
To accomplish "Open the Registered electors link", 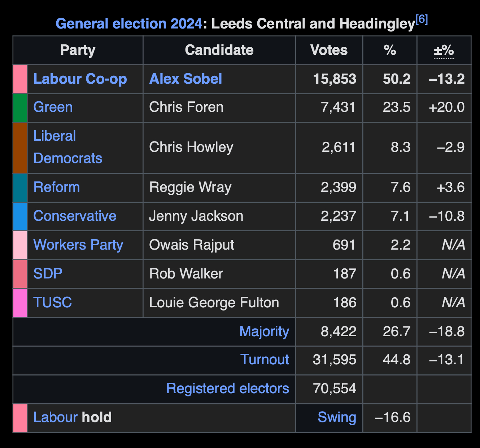I will (x=228, y=389).
